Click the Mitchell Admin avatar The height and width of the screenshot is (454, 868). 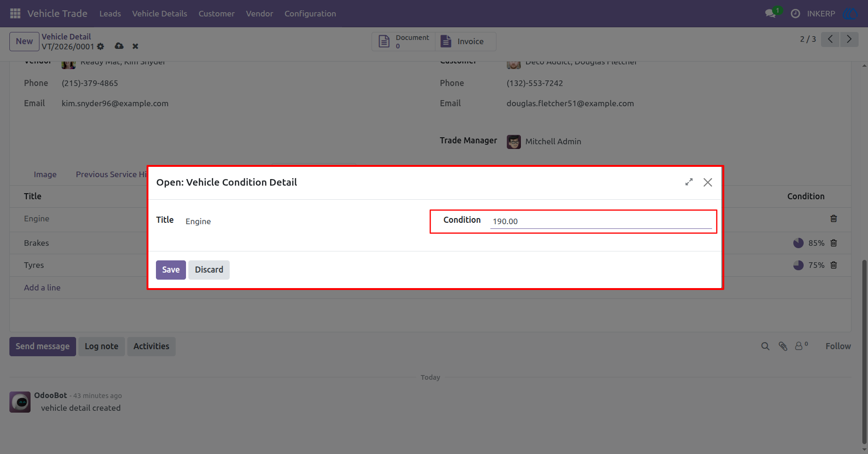[x=514, y=141]
